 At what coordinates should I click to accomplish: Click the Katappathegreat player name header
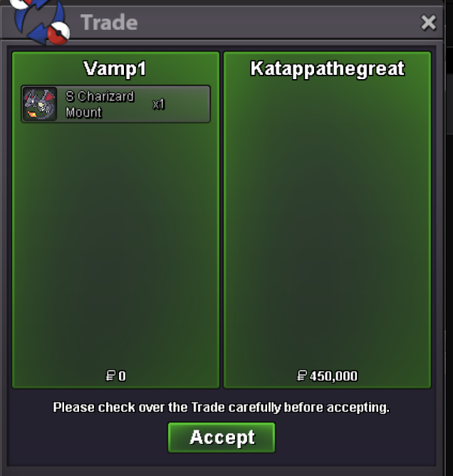click(328, 68)
